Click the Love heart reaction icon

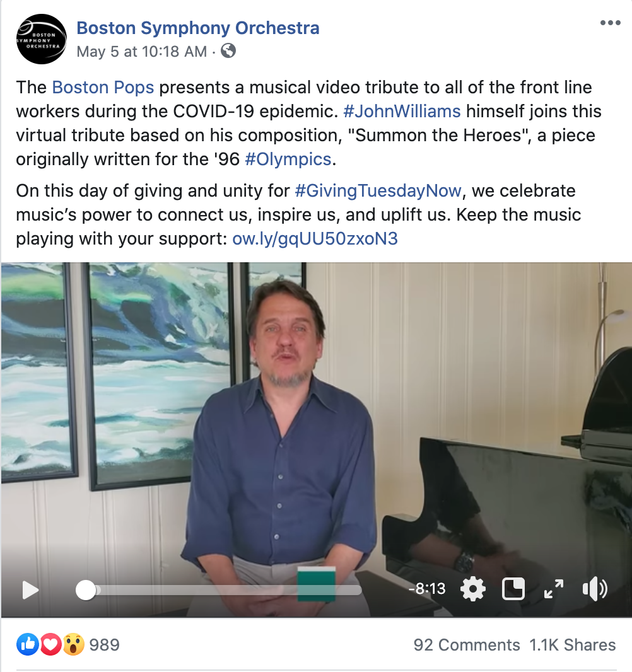click(51, 644)
